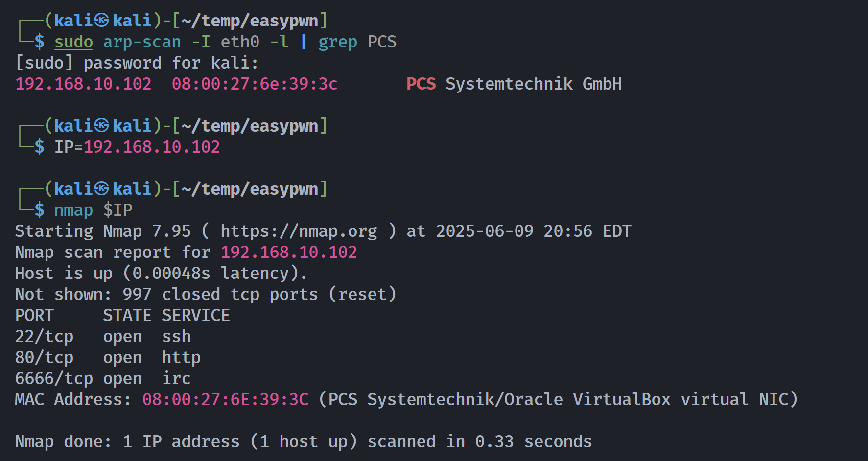Click the 22/tcp port line

coord(103,337)
